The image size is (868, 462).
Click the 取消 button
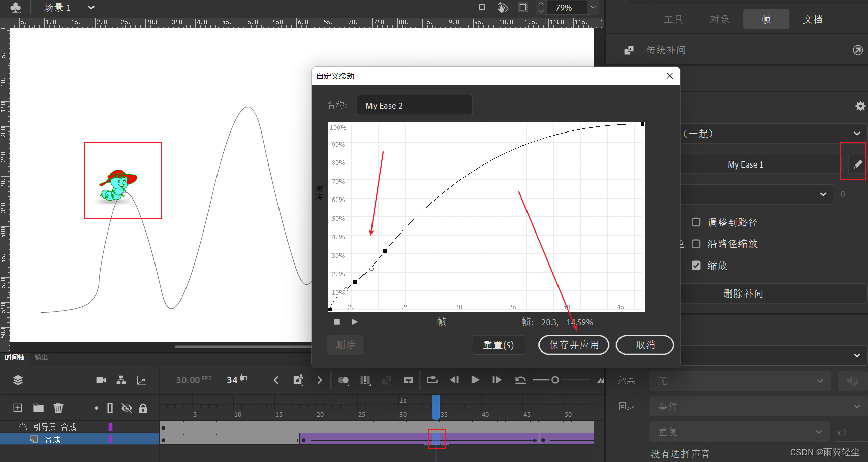coord(645,345)
